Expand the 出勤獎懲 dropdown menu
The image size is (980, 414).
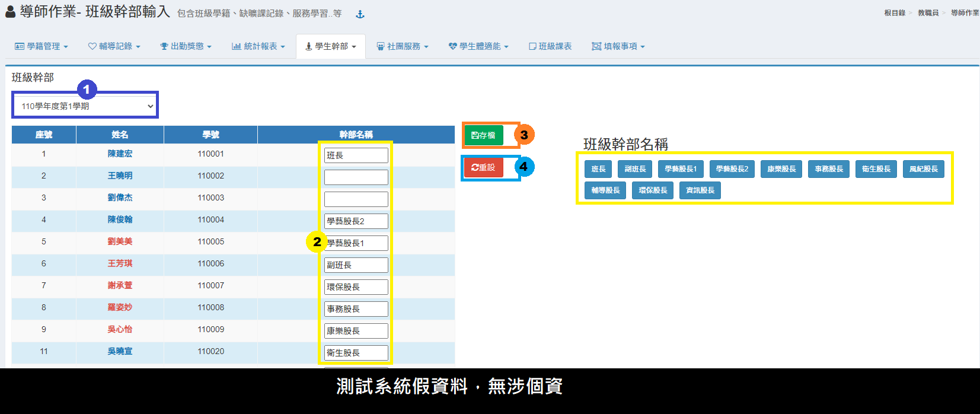pos(186,46)
